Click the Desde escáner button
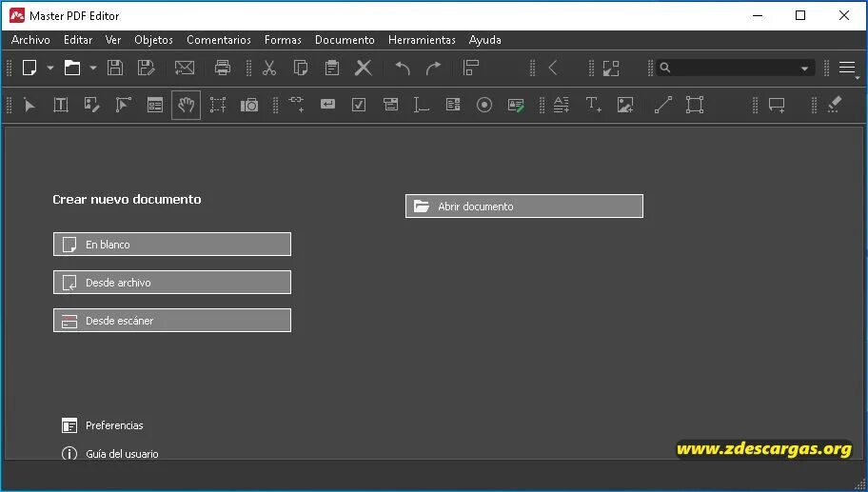 pyautogui.click(x=172, y=321)
